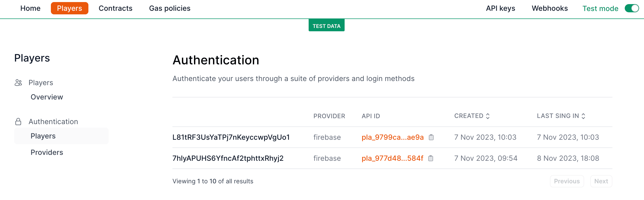Copy the pla_9799ca...ae9a API ID
Image resolution: width=644 pixels, height=200 pixels.
[431, 137]
